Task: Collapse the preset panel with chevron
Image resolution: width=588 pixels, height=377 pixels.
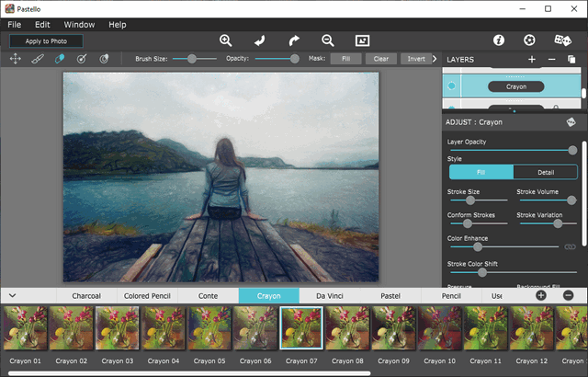Action: pos(13,295)
